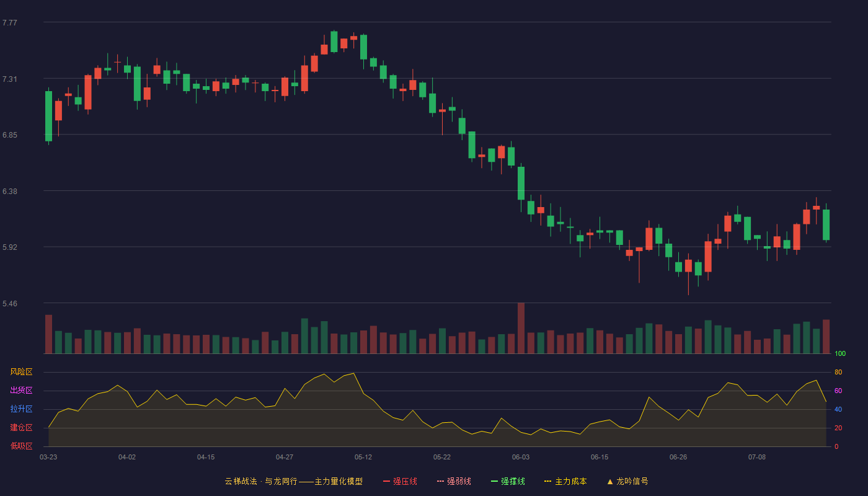Click the 风险区 zone label
Viewport: 868px width, 496px height.
tap(21, 372)
